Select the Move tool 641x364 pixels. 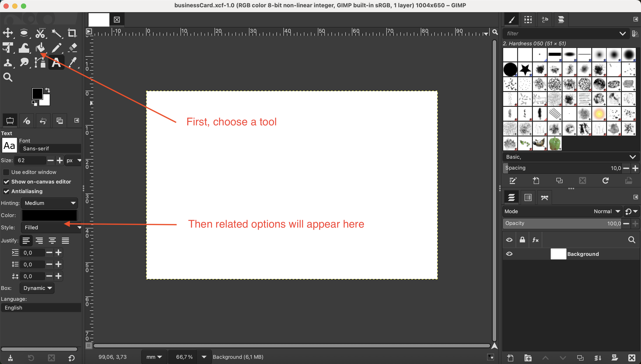(x=8, y=33)
